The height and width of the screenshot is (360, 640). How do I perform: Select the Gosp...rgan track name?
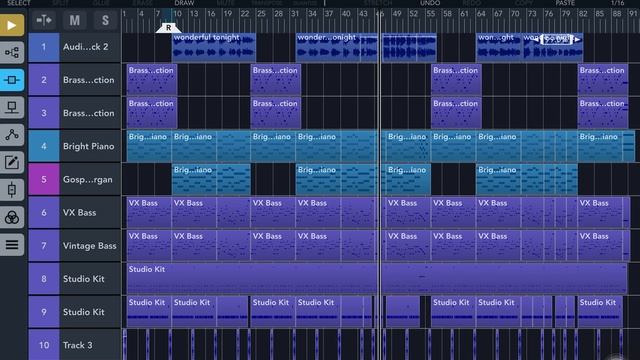tap(87, 180)
